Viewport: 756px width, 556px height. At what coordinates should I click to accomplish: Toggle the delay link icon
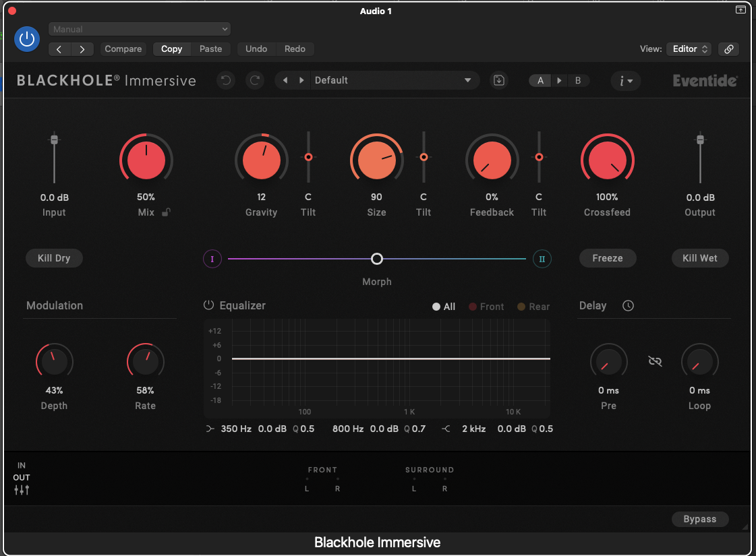point(656,361)
